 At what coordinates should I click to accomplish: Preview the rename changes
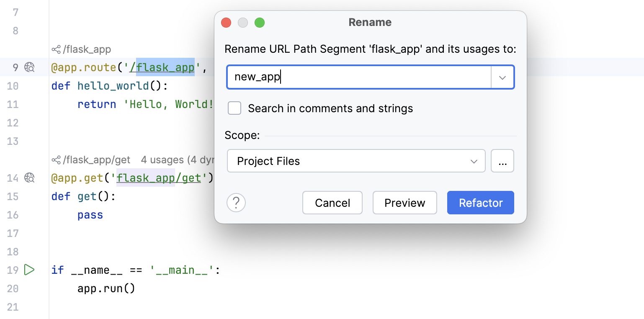click(404, 203)
